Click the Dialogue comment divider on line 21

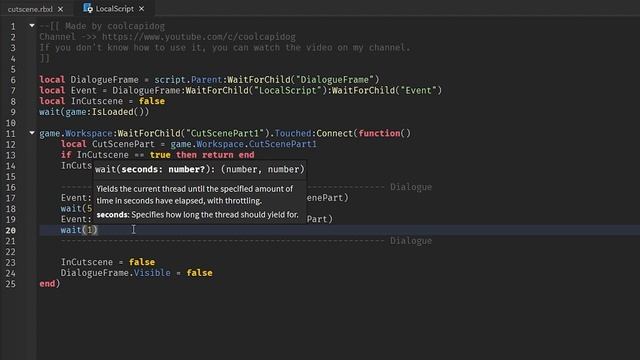(x=247, y=241)
